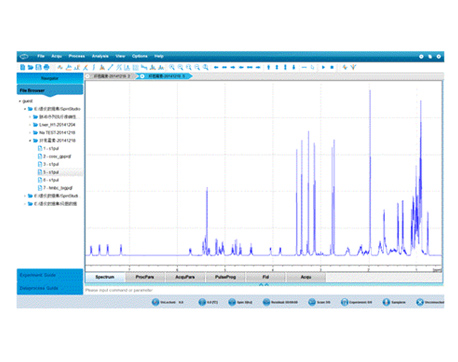Click the stop acquisition square icon
Screen dimensions: 458x362
click(x=332, y=67)
